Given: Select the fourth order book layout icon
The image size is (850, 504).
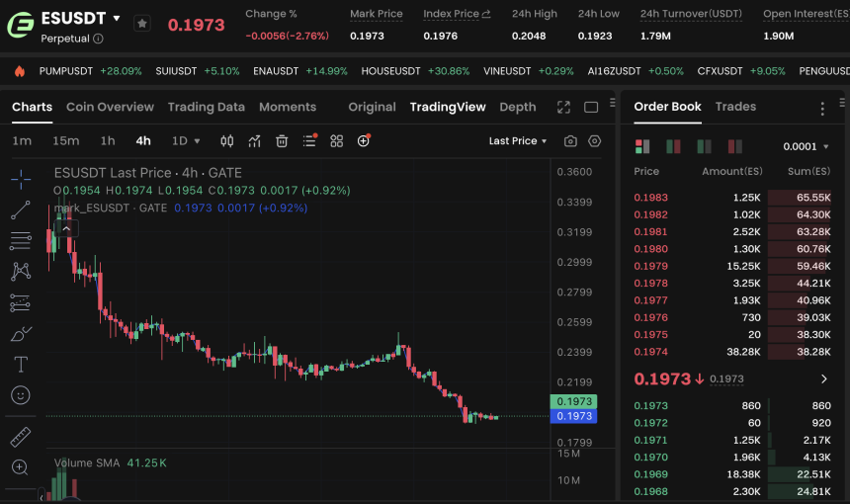Looking at the screenshot, I should (735, 146).
